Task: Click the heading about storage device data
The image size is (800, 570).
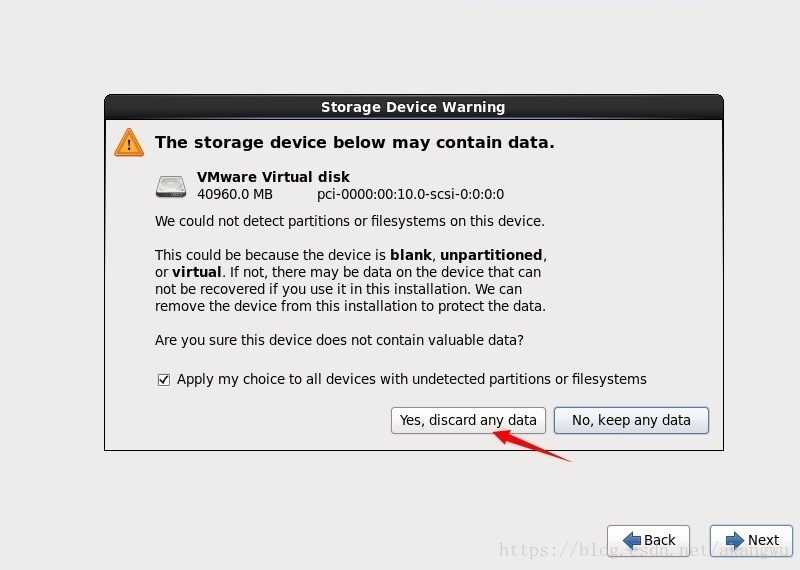Action: pos(355,142)
